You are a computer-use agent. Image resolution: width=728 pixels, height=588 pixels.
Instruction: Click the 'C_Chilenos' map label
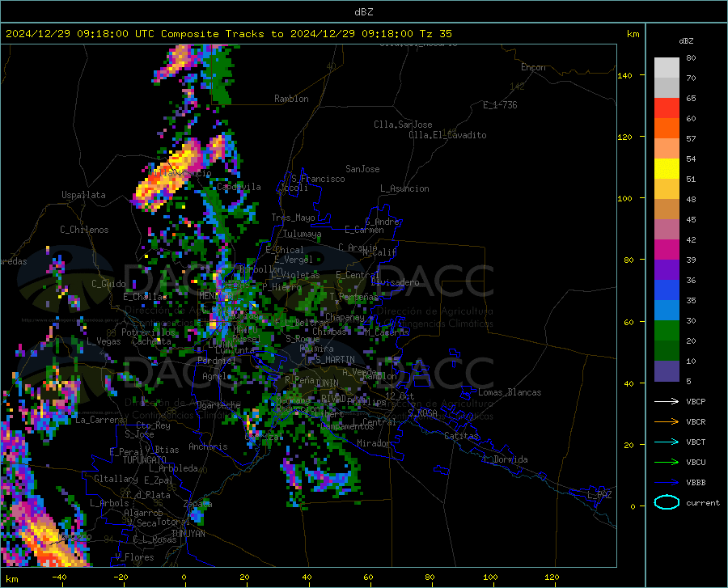tap(84, 230)
